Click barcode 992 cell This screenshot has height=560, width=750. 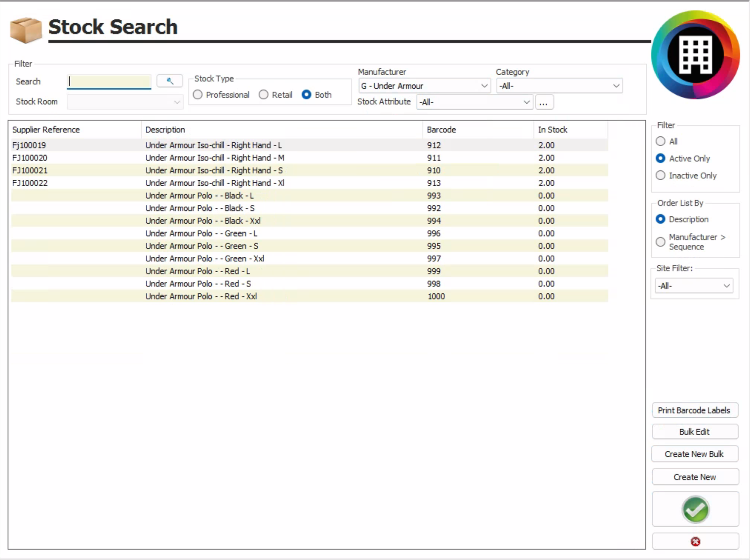click(434, 208)
